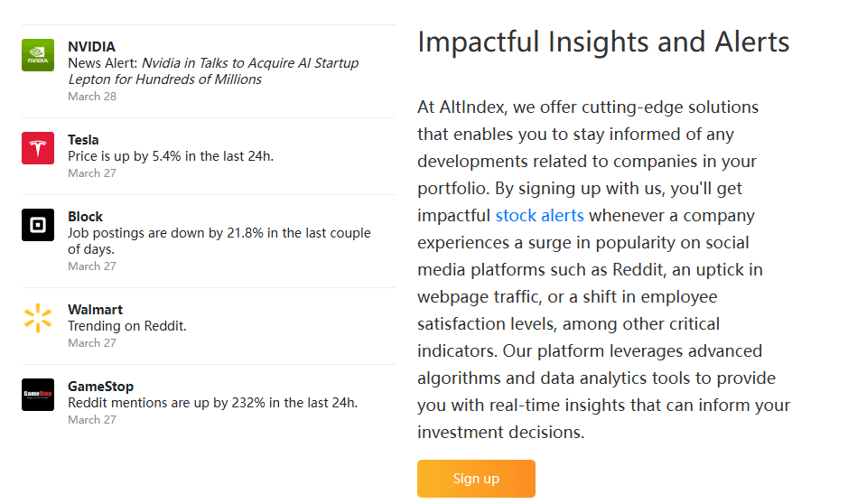This screenshot has width=848, height=504.
Task: Open the blue stock alerts link
Action: [x=539, y=216]
